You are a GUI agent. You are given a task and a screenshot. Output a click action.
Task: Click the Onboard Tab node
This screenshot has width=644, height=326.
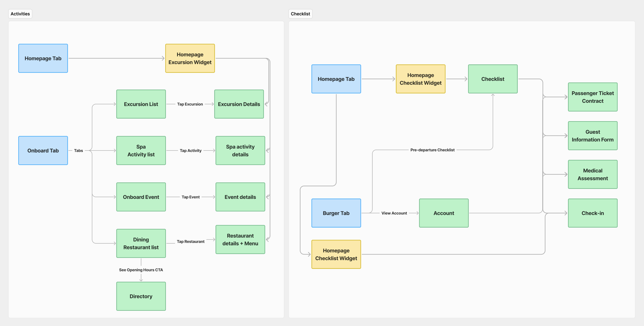[43, 151]
